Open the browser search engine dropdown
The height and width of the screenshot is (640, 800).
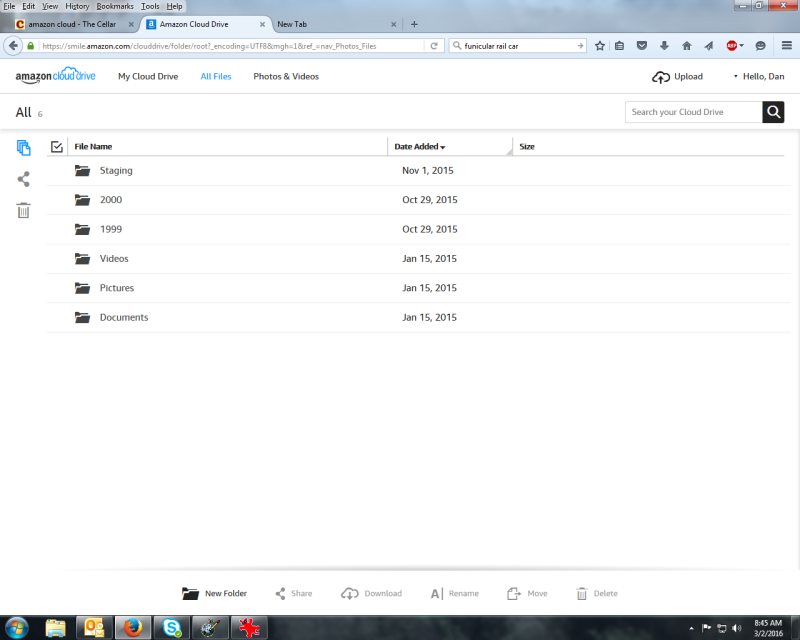pyautogui.click(x=457, y=45)
